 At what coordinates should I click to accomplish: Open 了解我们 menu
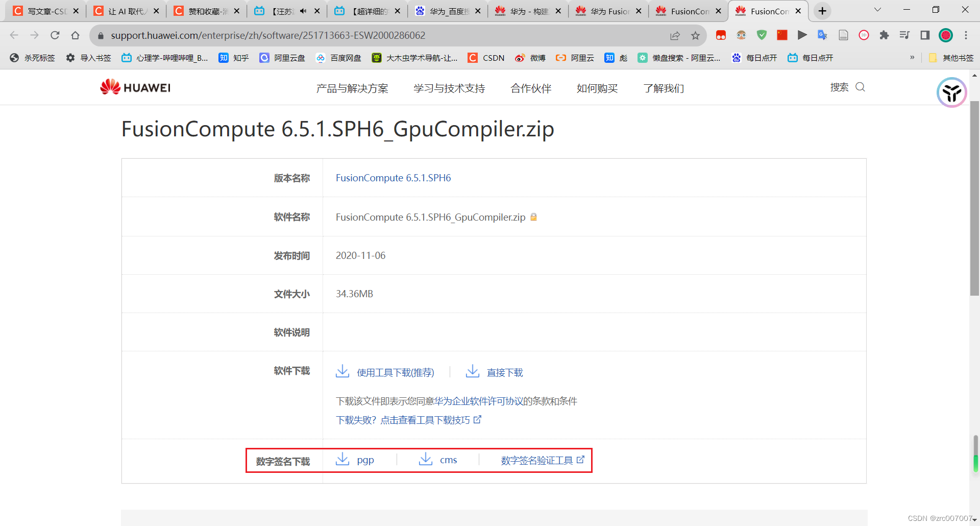pos(664,88)
